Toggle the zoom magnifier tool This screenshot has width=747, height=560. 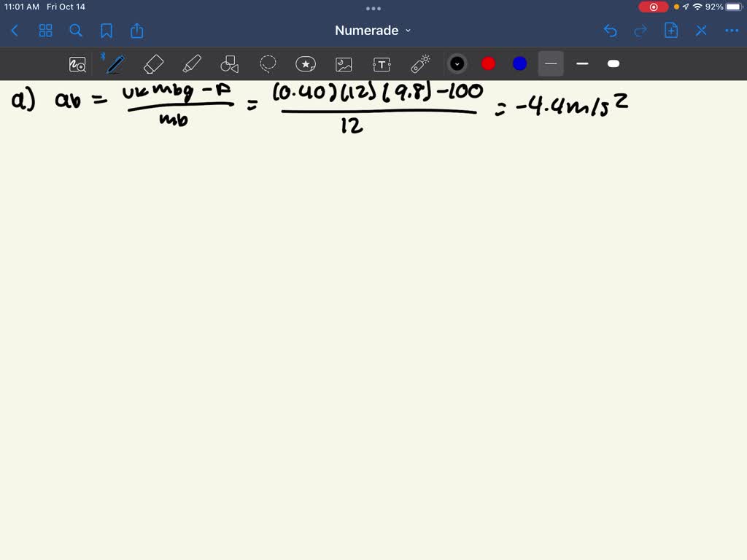pyautogui.click(x=77, y=64)
